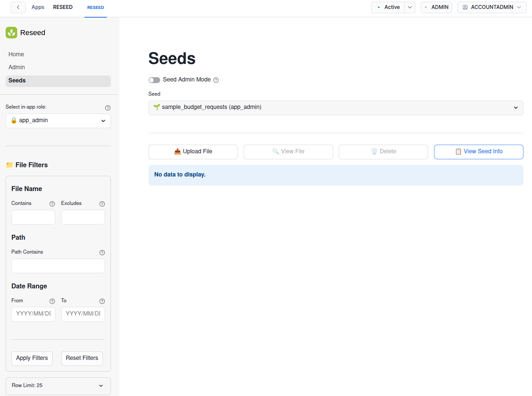
Task: Click the help icon beside Path Contains
Action: (x=102, y=252)
